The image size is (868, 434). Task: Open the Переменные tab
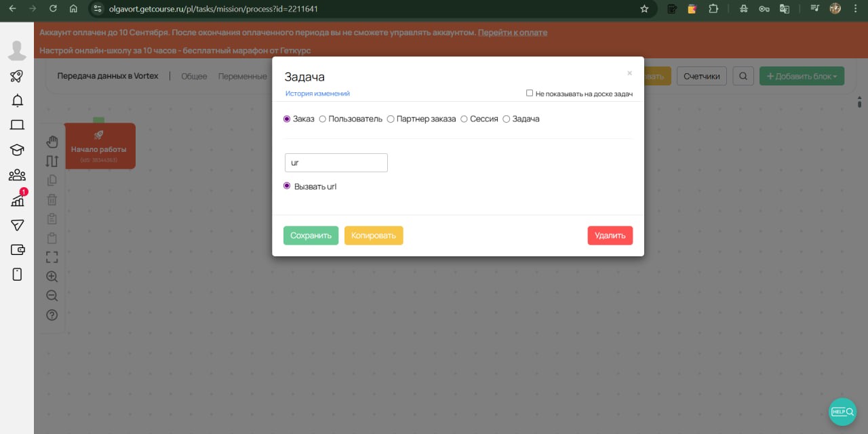tap(242, 77)
